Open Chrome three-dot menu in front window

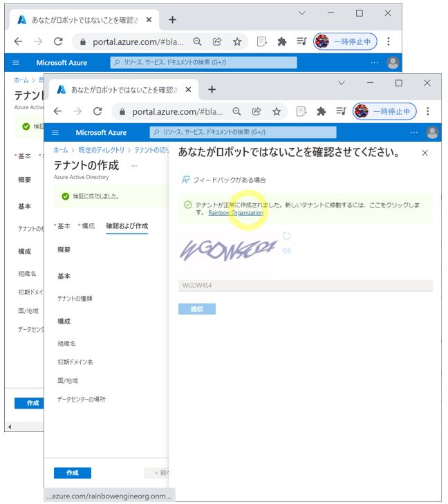(x=428, y=111)
